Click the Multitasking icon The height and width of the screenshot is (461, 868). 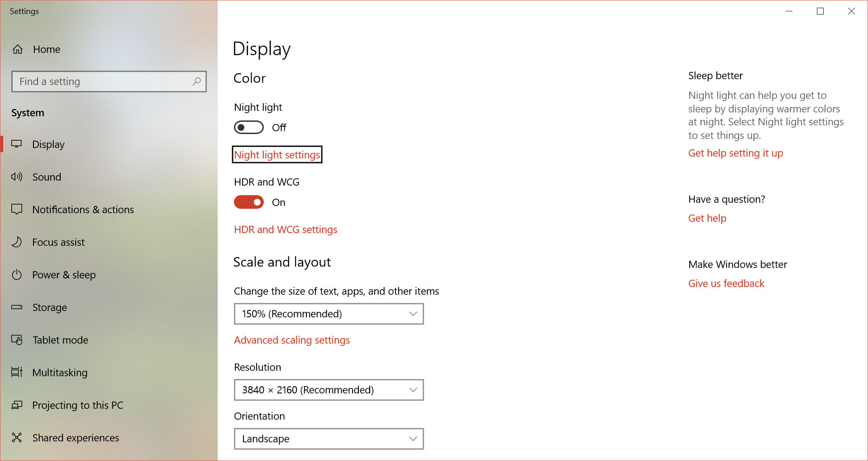(x=17, y=372)
